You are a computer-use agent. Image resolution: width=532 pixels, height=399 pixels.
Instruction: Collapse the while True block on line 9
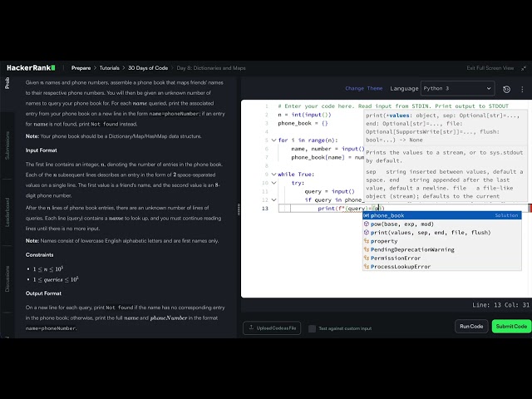tap(273, 174)
